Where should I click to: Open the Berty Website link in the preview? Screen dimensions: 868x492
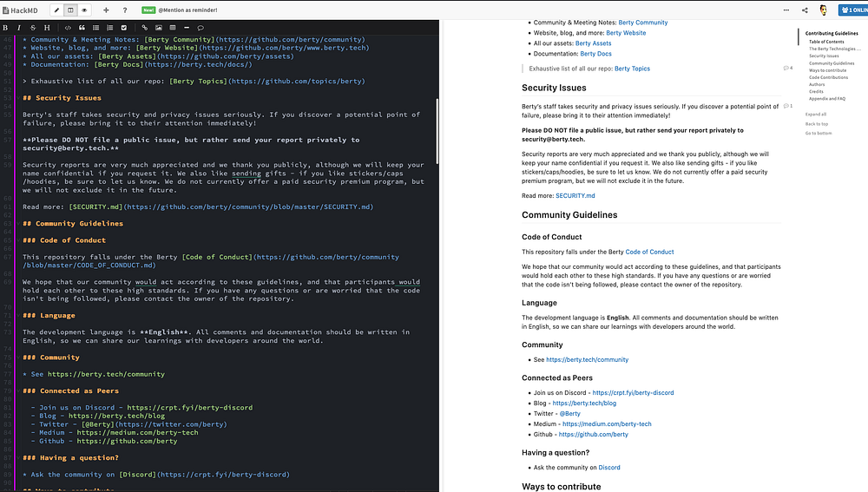point(626,33)
